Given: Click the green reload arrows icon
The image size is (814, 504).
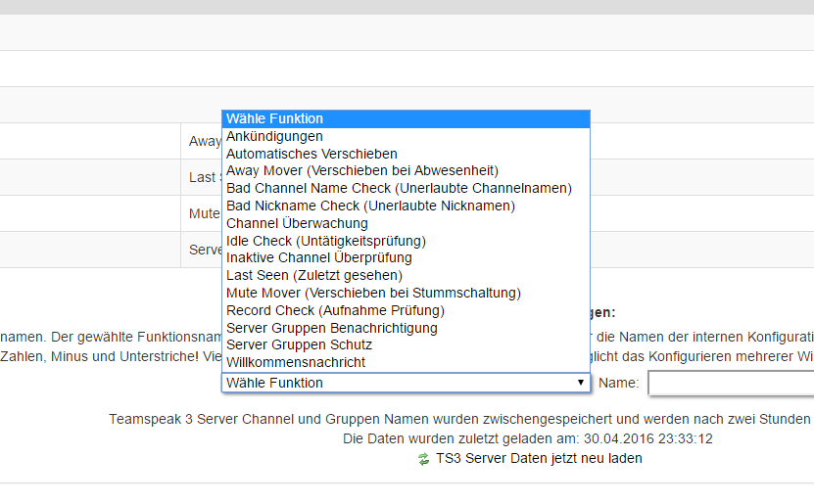Looking at the screenshot, I should click(424, 458).
